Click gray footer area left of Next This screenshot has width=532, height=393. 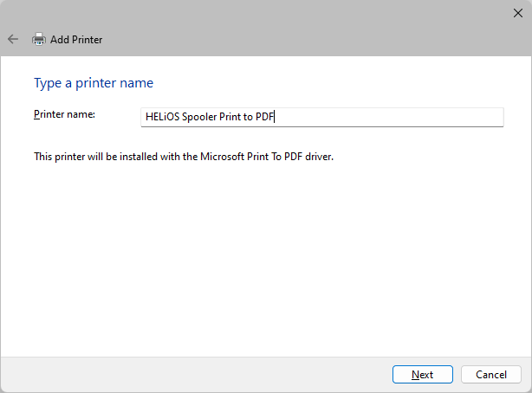pyautogui.click(x=191, y=374)
